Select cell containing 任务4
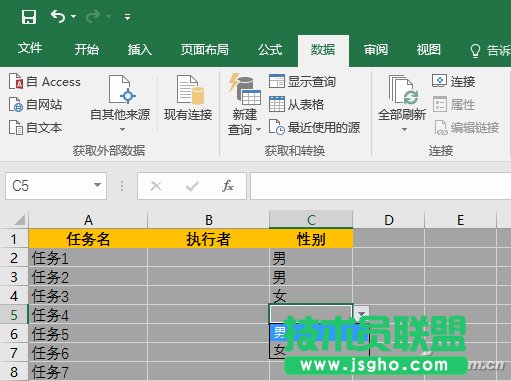The width and height of the screenshot is (511, 381). pos(88,314)
